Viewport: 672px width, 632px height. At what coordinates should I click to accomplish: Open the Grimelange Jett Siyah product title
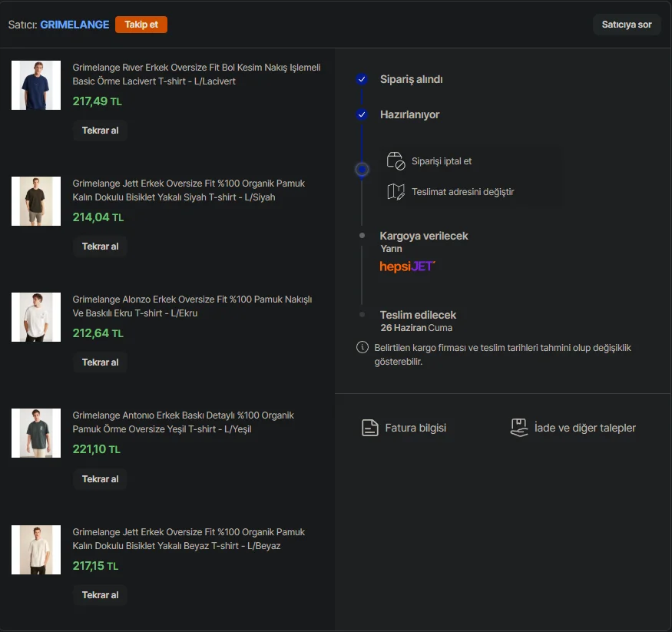(x=189, y=190)
